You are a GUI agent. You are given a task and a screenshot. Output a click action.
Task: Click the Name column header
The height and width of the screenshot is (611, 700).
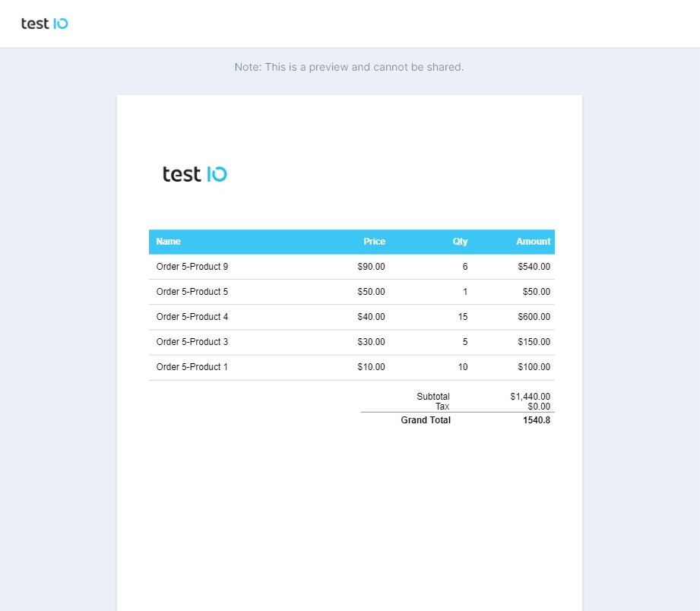tap(169, 242)
